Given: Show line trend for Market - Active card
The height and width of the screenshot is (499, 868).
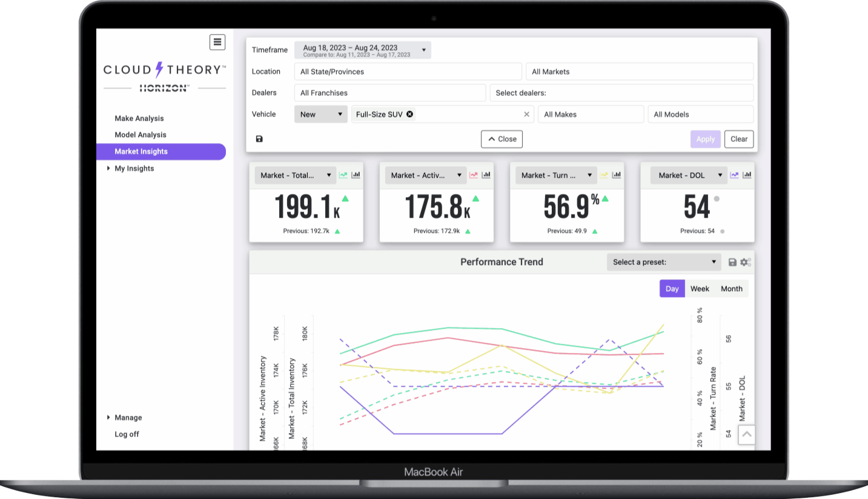Looking at the screenshot, I should click(474, 175).
